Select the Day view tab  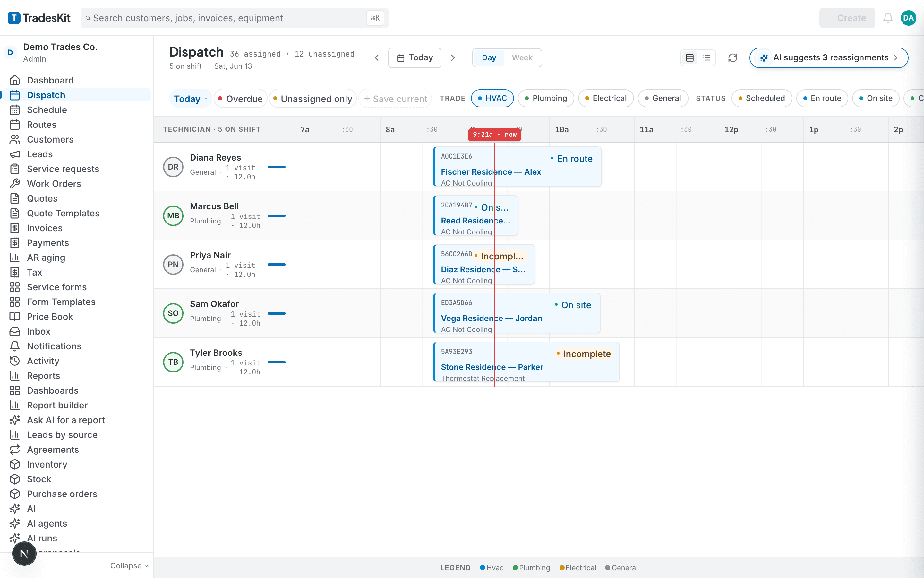point(489,58)
